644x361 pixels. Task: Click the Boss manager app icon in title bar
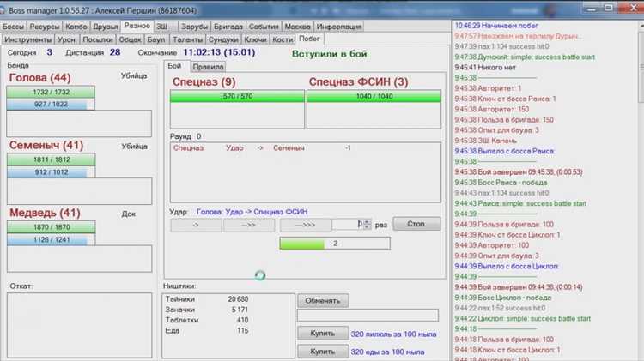(7, 7)
